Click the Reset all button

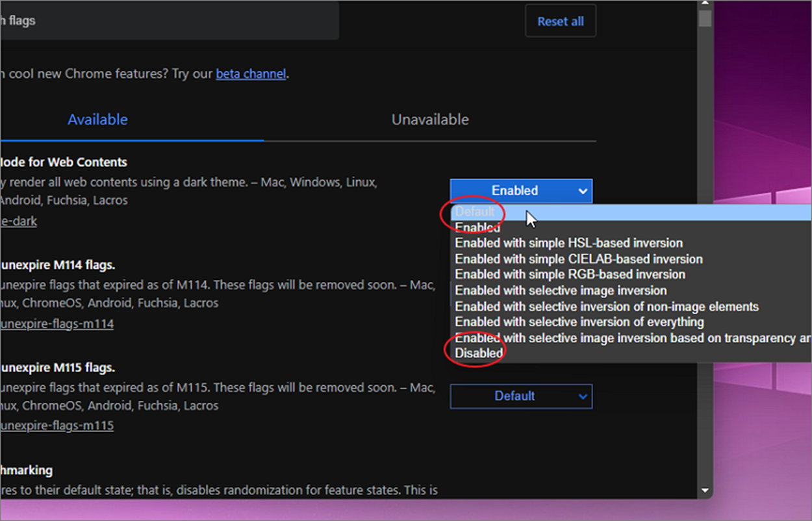(x=560, y=21)
